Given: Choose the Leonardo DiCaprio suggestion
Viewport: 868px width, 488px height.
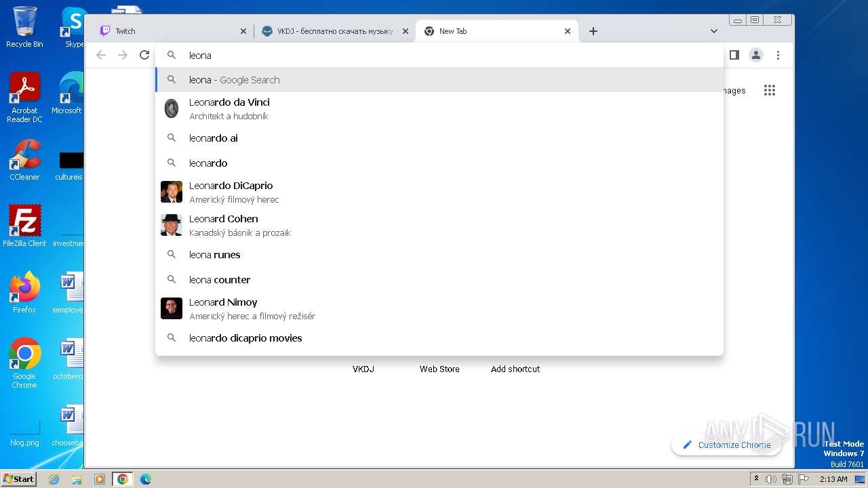Looking at the screenshot, I should pos(439,192).
